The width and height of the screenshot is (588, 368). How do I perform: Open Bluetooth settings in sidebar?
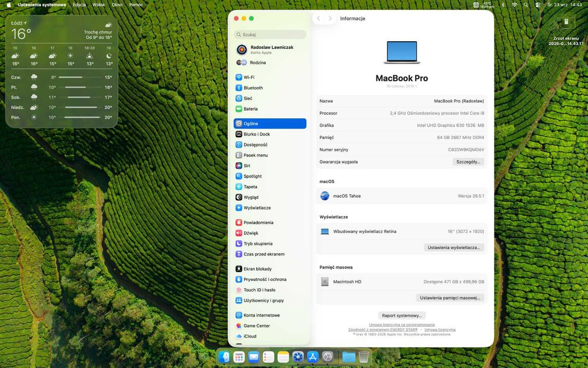270,88
